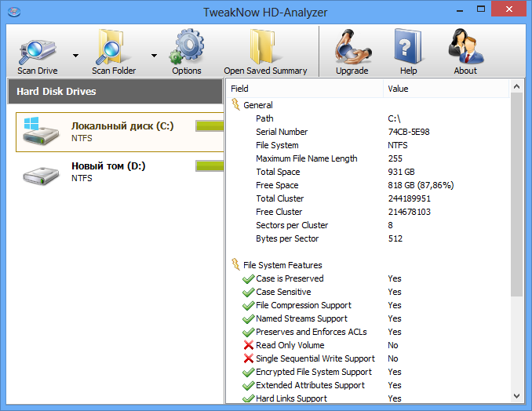Click the value 214678103

(409, 212)
